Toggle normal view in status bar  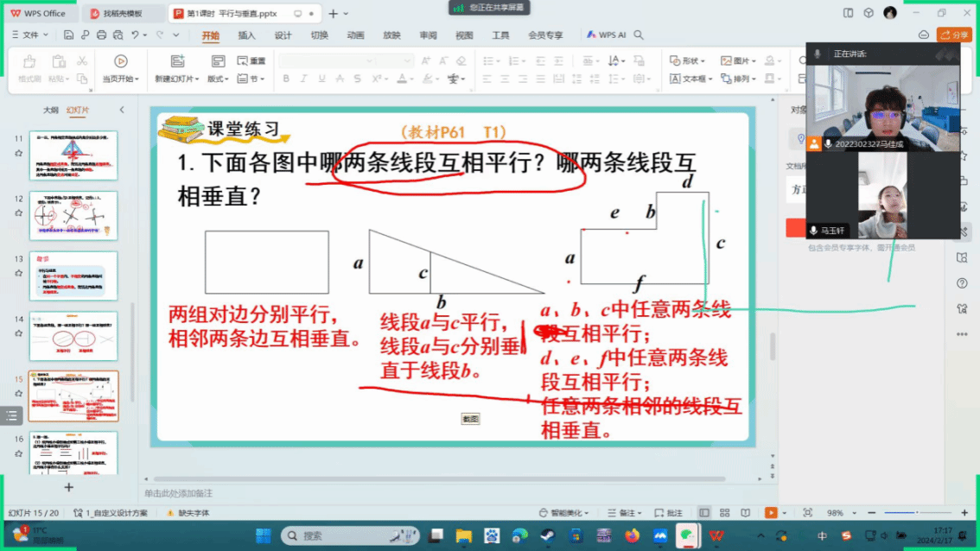704,513
